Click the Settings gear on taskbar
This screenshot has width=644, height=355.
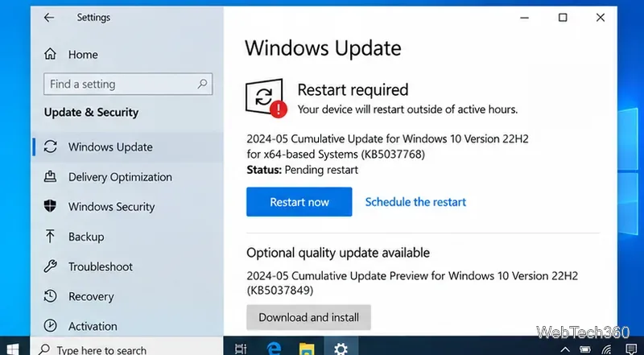[341, 349]
